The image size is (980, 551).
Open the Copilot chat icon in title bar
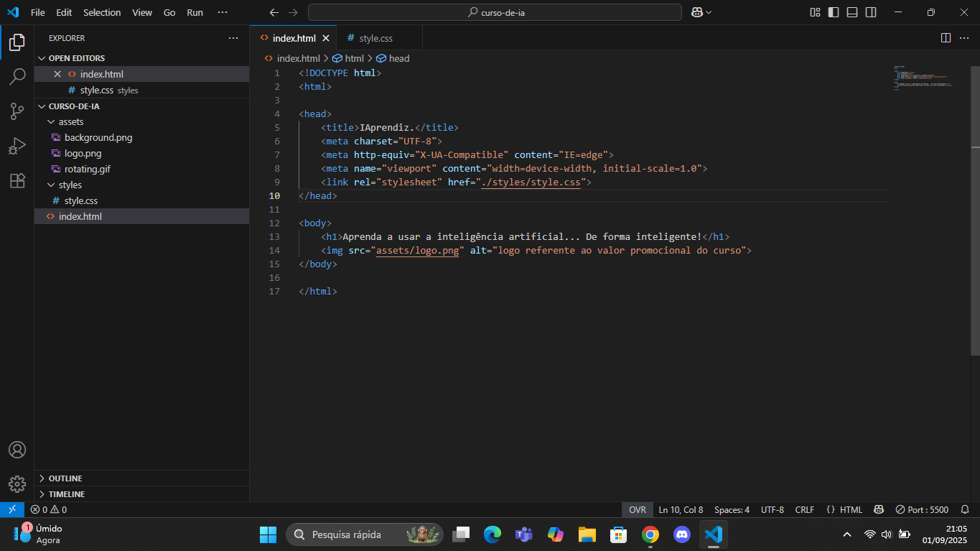(x=696, y=12)
